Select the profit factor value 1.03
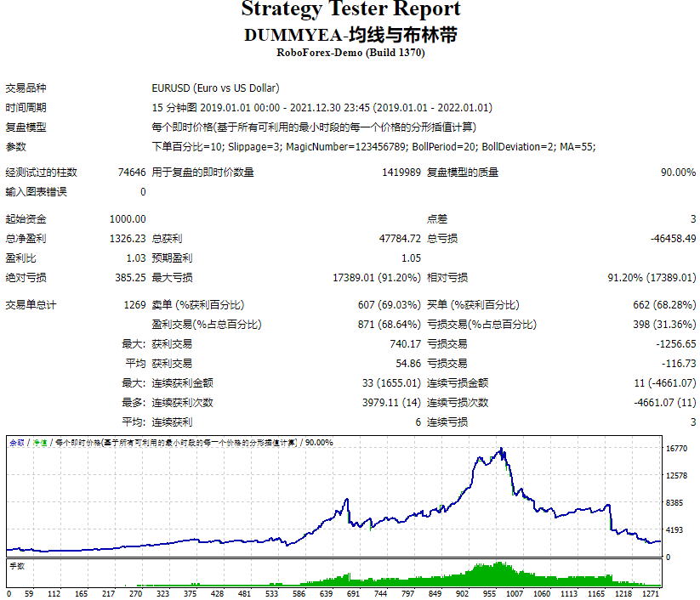Screen dimensions: 700x600 click(x=136, y=258)
